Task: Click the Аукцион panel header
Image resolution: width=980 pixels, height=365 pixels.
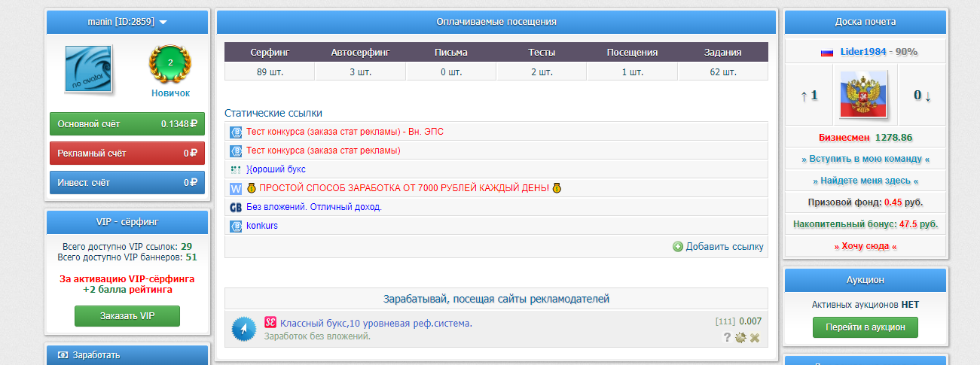Action: (865, 280)
